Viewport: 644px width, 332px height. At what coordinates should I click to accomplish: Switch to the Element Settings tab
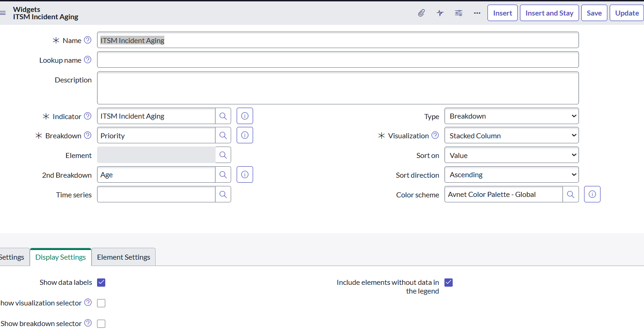click(x=124, y=257)
